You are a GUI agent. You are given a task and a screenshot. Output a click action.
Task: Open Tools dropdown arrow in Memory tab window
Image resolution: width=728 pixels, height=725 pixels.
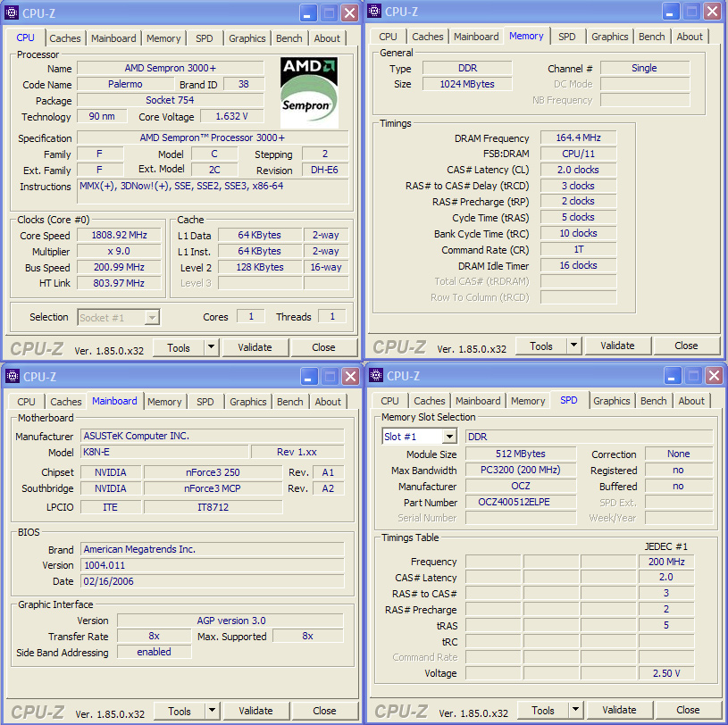(x=573, y=346)
